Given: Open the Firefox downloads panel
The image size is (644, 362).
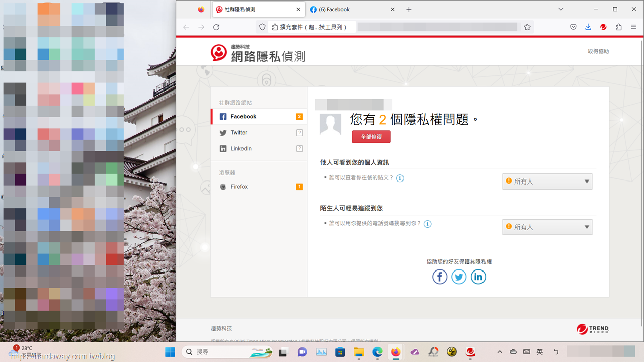Looking at the screenshot, I should (x=588, y=27).
